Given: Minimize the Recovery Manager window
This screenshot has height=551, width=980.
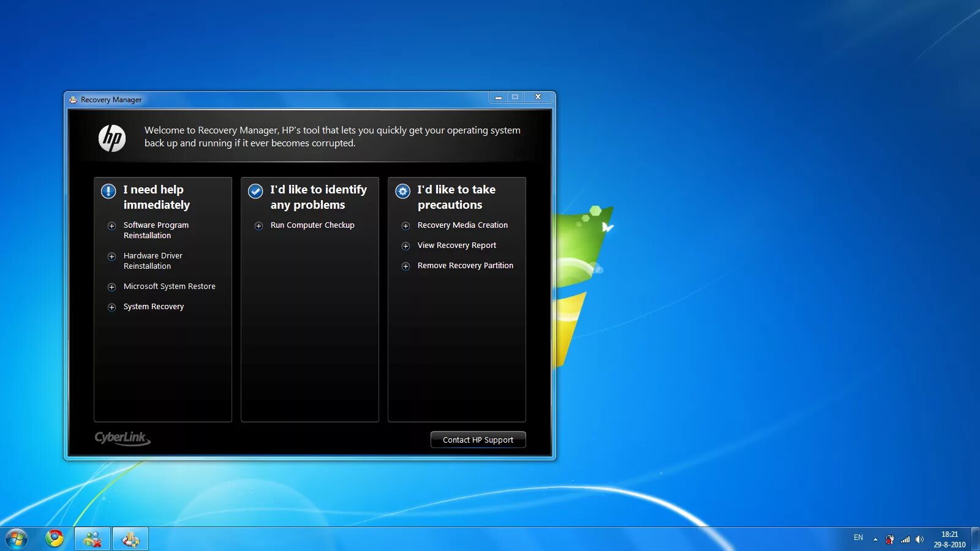Looking at the screenshot, I should [498, 97].
